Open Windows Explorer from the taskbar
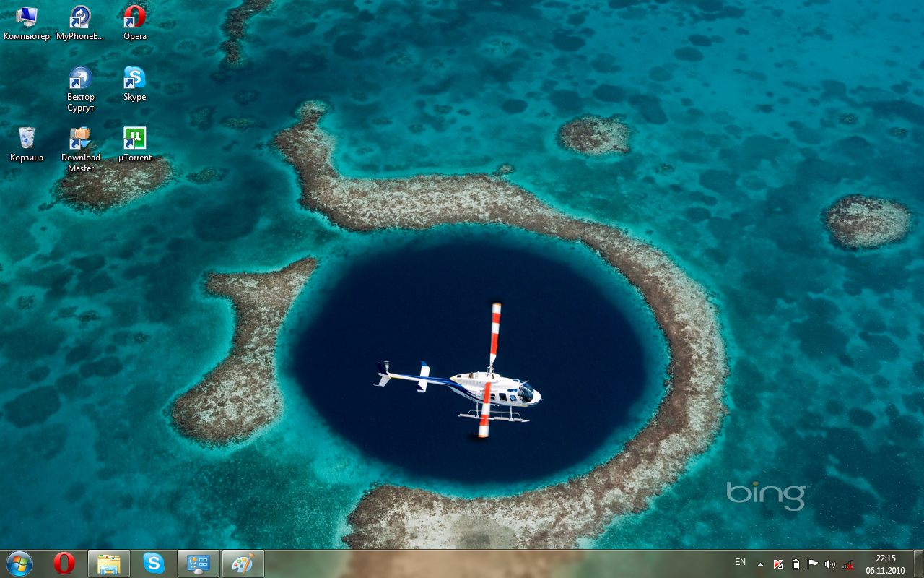This screenshot has width=924, height=578. [109, 564]
